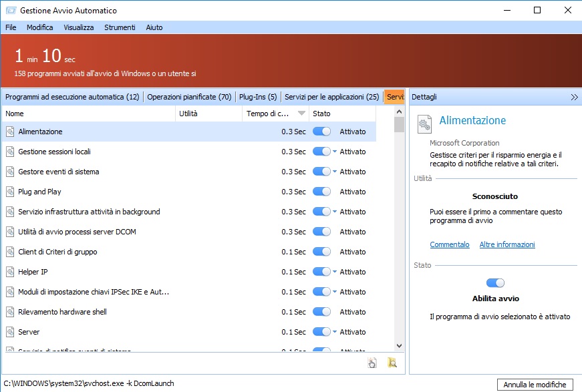
Task: Open the Strumenti menu
Action: (120, 27)
